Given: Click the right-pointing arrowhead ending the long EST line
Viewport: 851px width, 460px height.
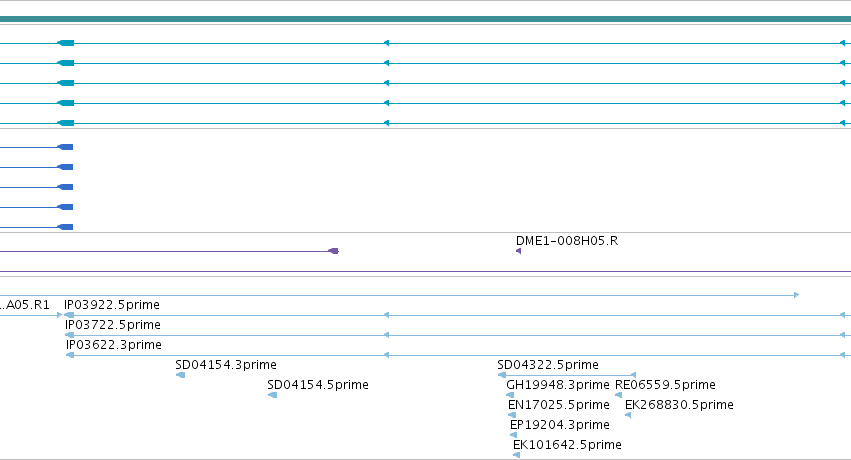Looking at the screenshot, I should point(797,295).
